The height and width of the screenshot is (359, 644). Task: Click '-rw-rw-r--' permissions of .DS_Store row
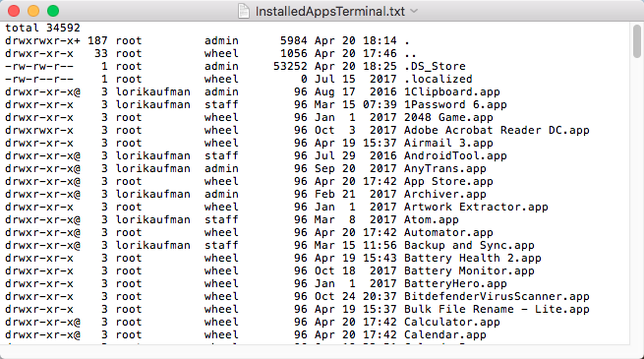pyautogui.click(x=39, y=66)
